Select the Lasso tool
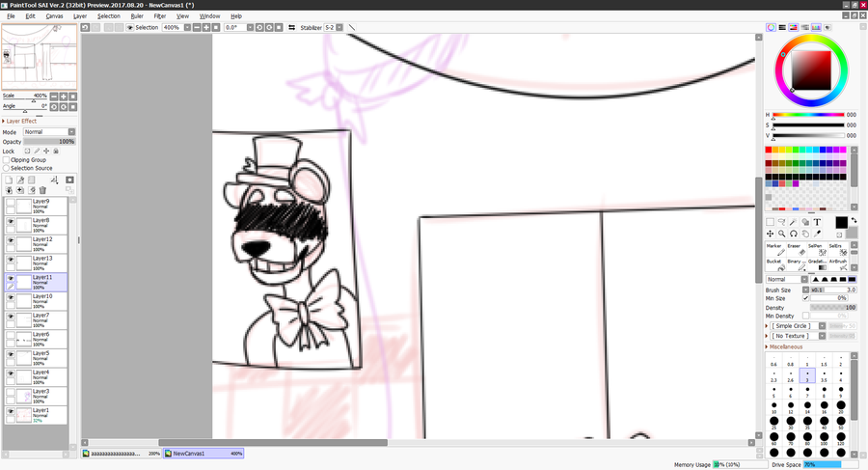The width and height of the screenshot is (868, 470). 781,222
